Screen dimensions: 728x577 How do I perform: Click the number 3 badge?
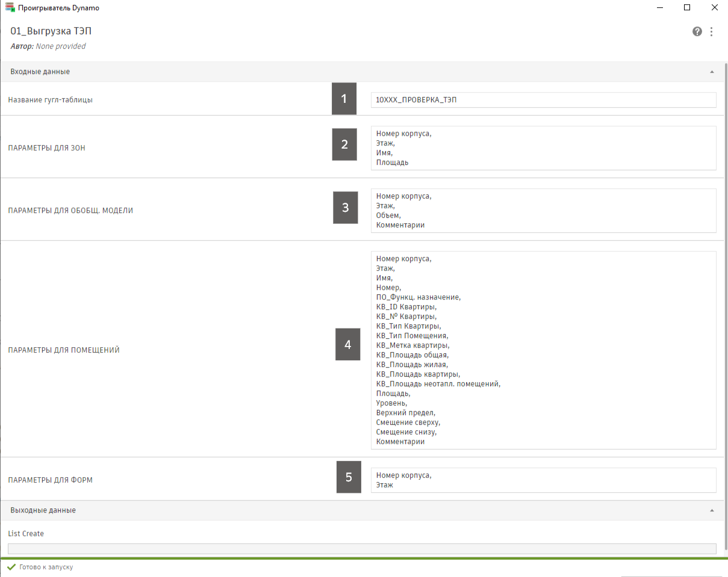pyautogui.click(x=345, y=208)
